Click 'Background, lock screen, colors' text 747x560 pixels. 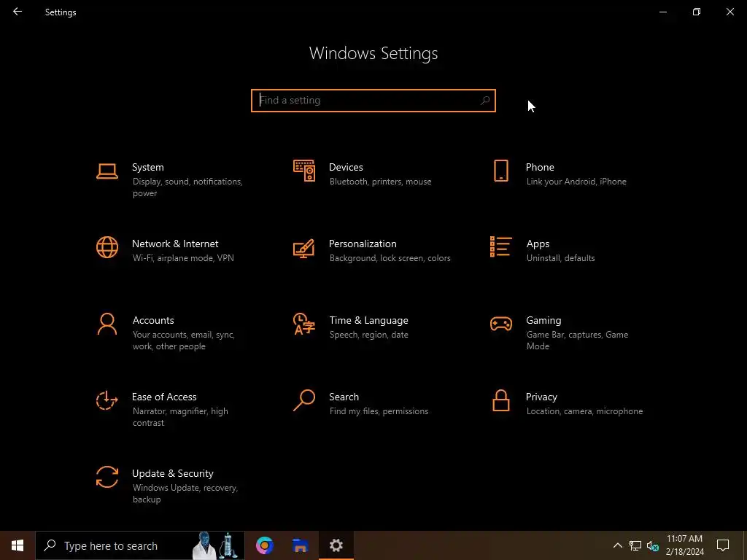pyautogui.click(x=390, y=258)
